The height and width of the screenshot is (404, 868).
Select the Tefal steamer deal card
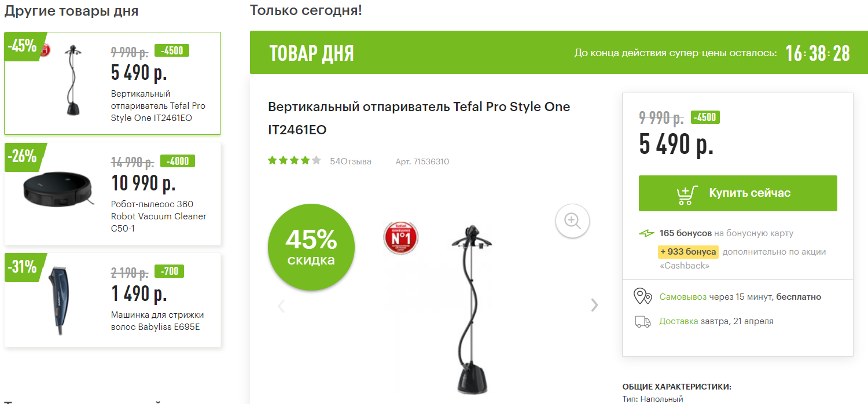point(113,83)
